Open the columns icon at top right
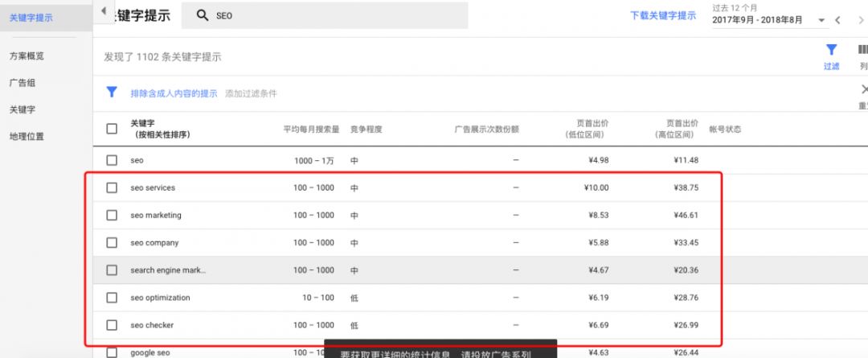Image resolution: width=868 pixels, height=358 pixels. click(x=862, y=51)
